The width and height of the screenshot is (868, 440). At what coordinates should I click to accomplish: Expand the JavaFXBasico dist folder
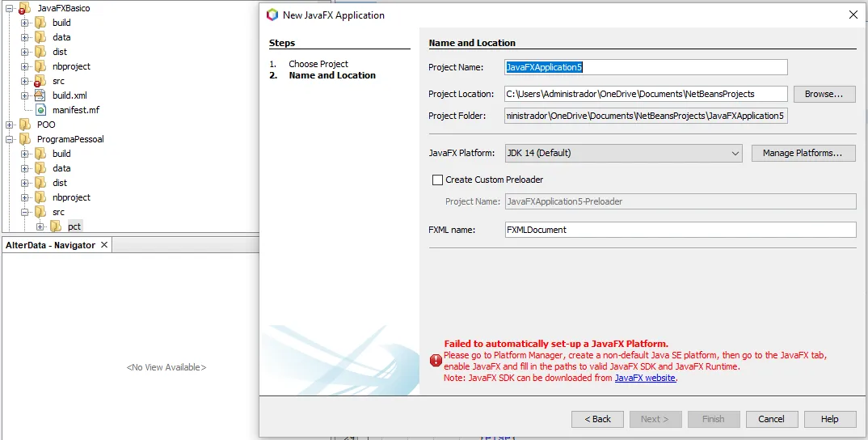coord(24,52)
